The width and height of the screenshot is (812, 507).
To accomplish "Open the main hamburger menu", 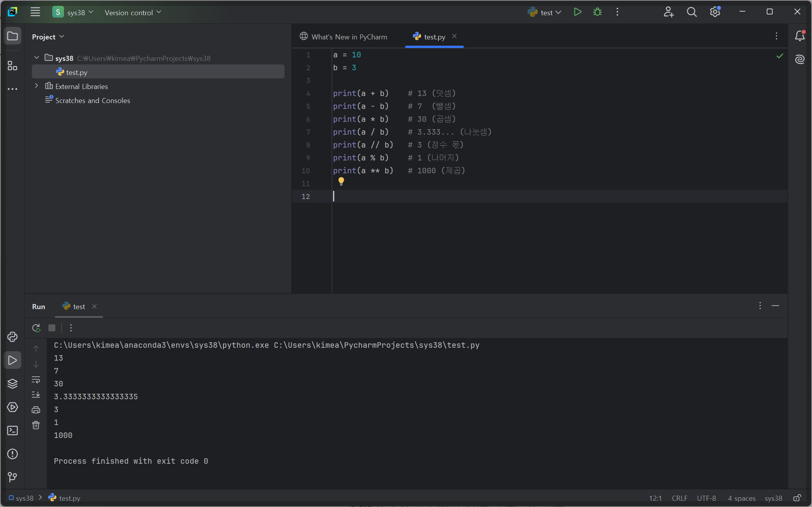I will 35,12.
